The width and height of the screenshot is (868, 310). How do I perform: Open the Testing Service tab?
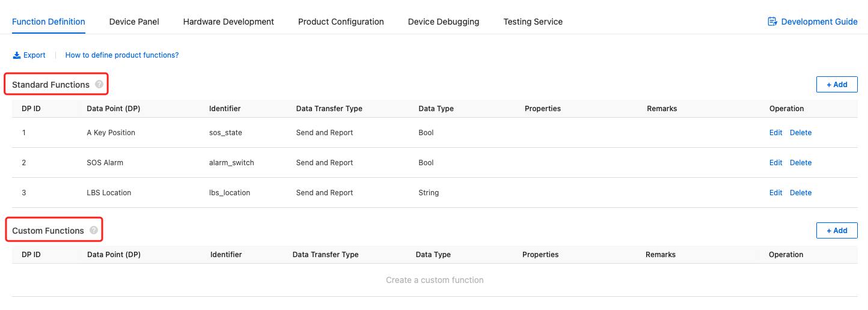[x=533, y=22]
